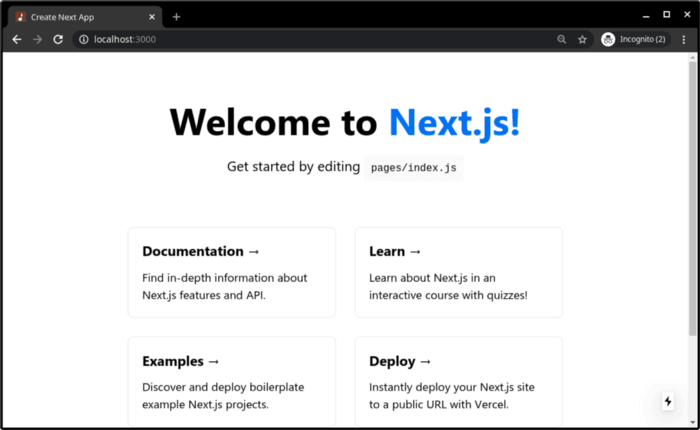Click the lightning bolt prerender indicator
The width and height of the screenshot is (700, 430).
click(x=668, y=401)
